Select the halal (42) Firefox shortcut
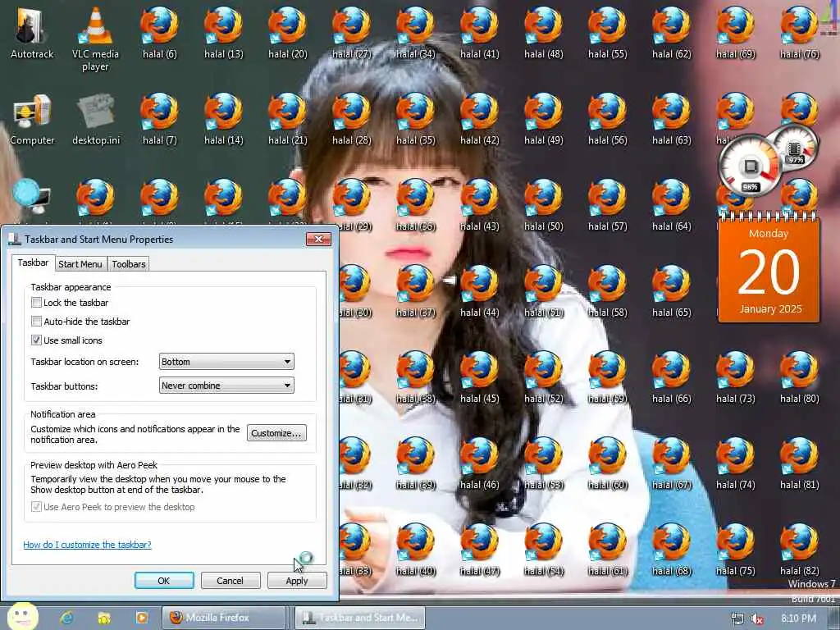The width and height of the screenshot is (840, 630). point(479,119)
